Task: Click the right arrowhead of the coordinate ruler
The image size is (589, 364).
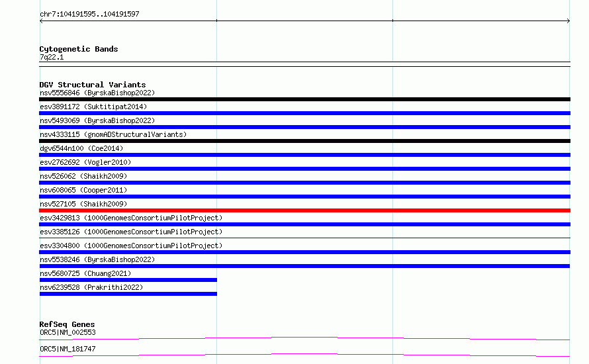Action: (568, 21)
